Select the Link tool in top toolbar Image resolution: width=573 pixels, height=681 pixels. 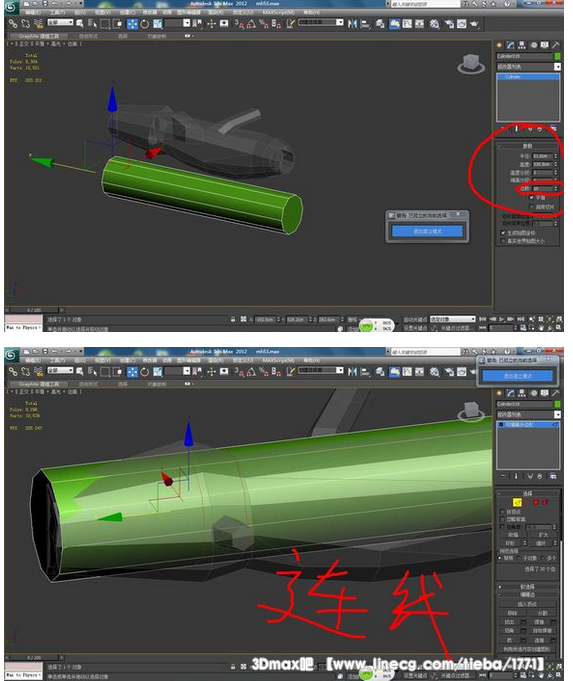click(x=13, y=23)
